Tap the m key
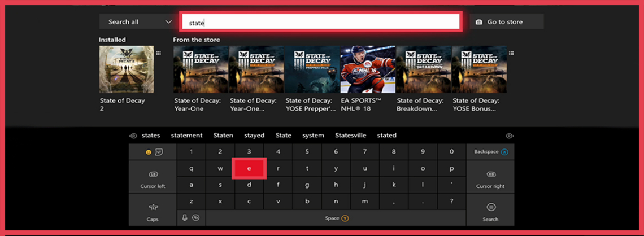This screenshot has height=236, width=644. click(365, 202)
